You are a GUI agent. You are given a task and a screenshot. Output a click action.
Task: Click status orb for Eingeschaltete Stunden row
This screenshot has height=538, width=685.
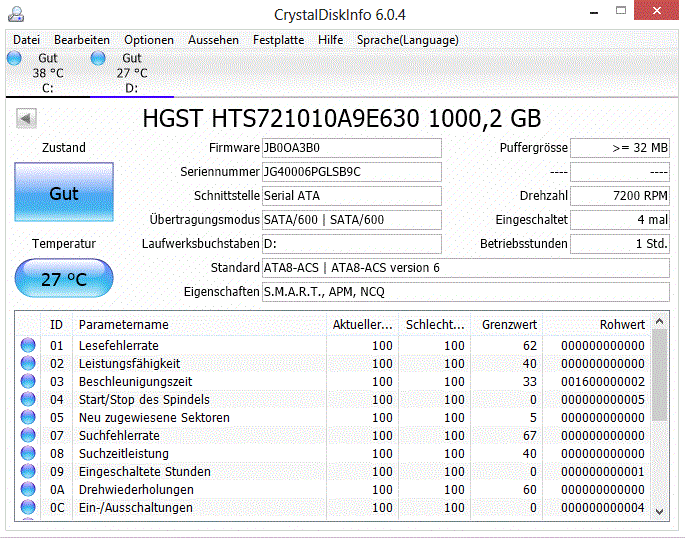click(28, 471)
